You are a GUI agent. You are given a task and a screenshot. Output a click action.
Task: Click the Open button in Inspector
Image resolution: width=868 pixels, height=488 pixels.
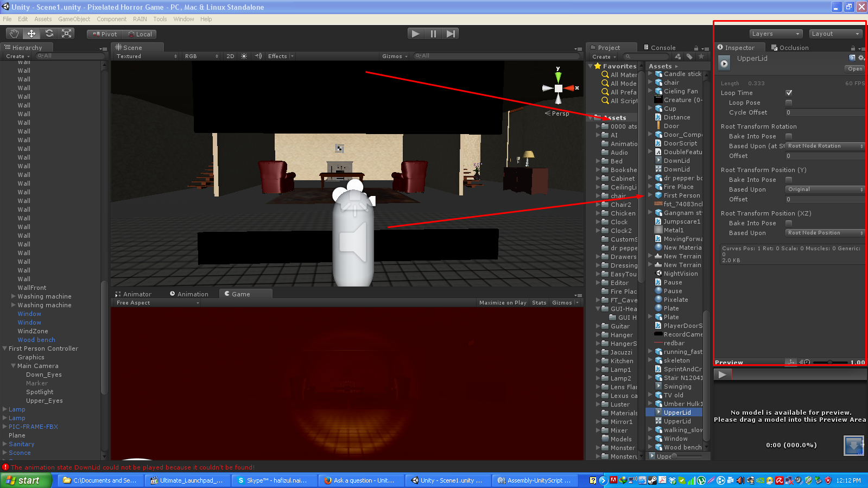854,69
